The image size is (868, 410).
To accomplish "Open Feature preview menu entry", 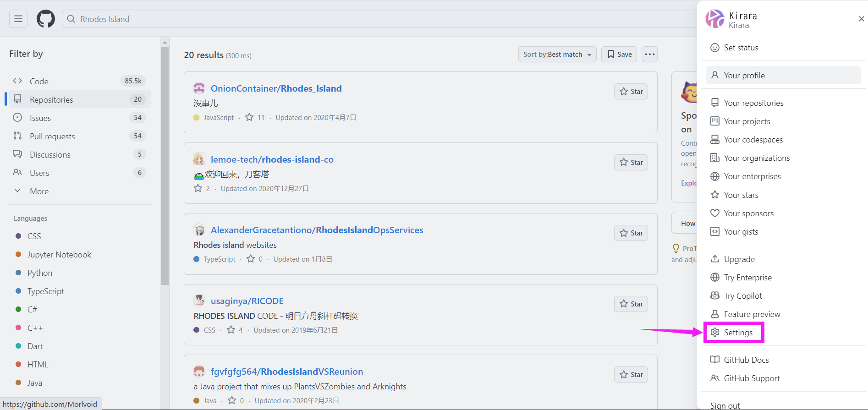I will [x=783, y=314].
